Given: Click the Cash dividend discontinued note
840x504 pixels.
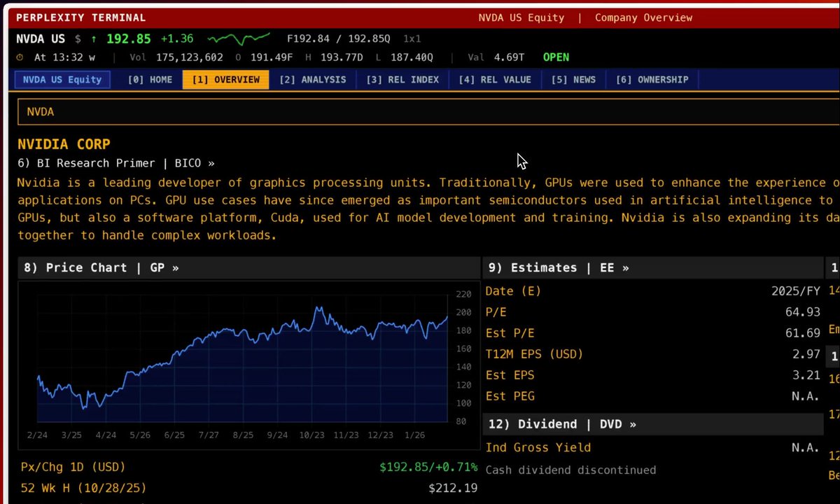Looking at the screenshot, I should click(571, 470).
